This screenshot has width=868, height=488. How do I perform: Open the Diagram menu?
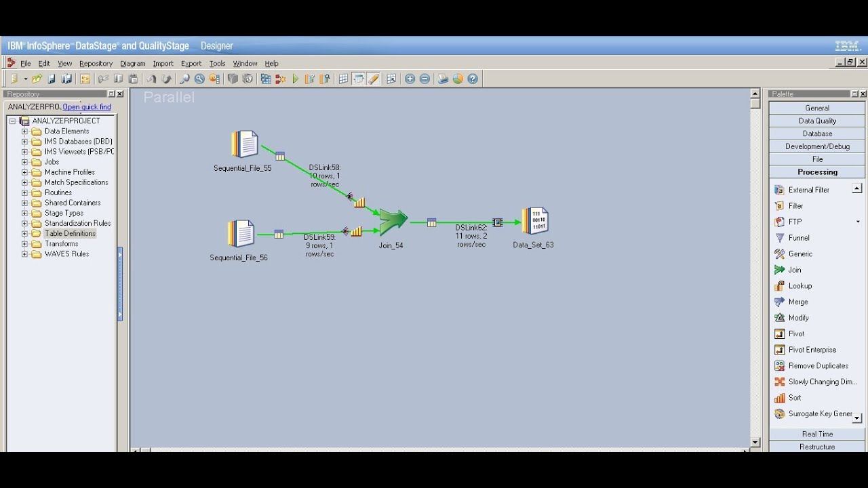(133, 64)
